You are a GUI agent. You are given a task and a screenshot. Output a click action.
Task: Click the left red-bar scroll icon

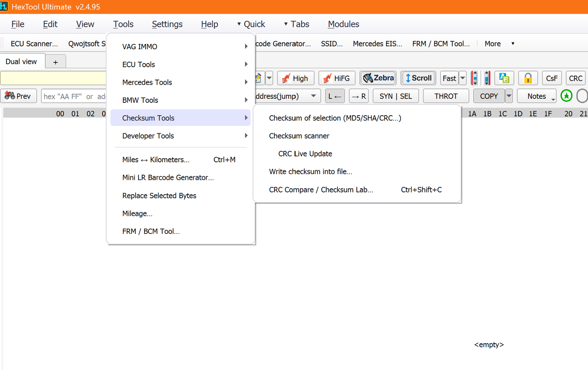tap(474, 78)
